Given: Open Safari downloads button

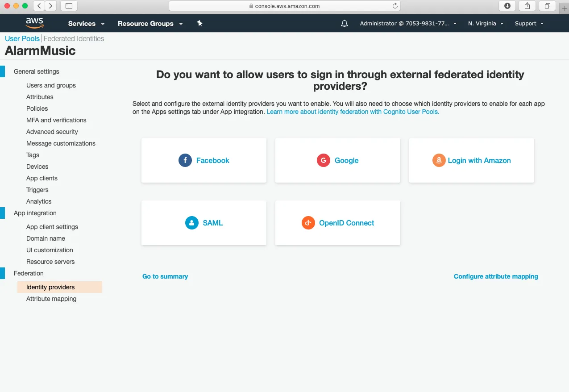Looking at the screenshot, I should click(x=507, y=6).
